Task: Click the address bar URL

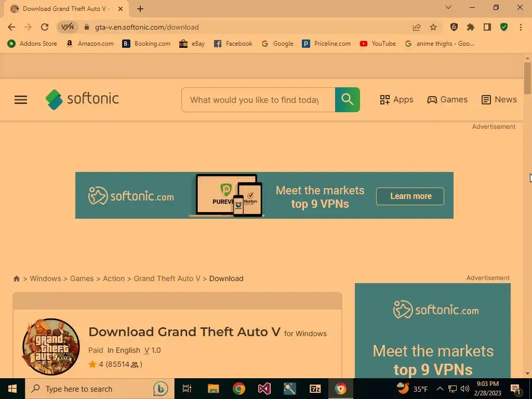Action: (x=147, y=27)
